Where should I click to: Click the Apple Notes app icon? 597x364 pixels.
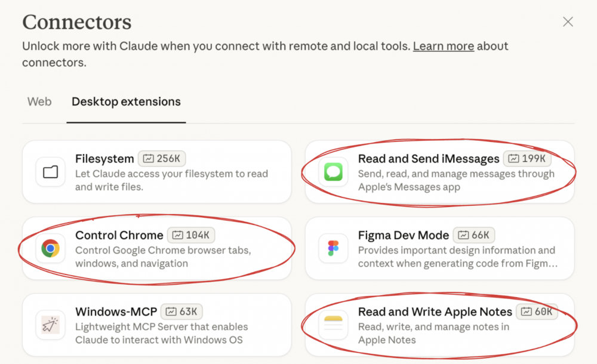pos(333,325)
